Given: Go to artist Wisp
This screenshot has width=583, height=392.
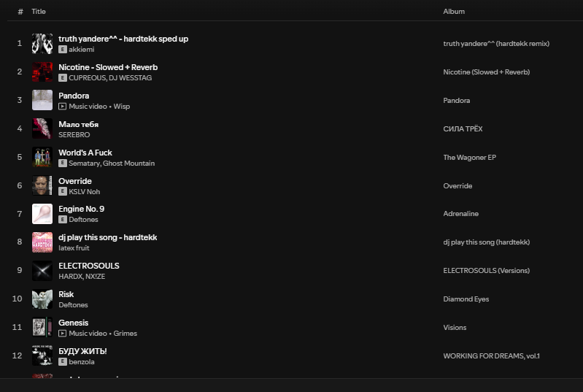Looking at the screenshot, I should 122,107.
